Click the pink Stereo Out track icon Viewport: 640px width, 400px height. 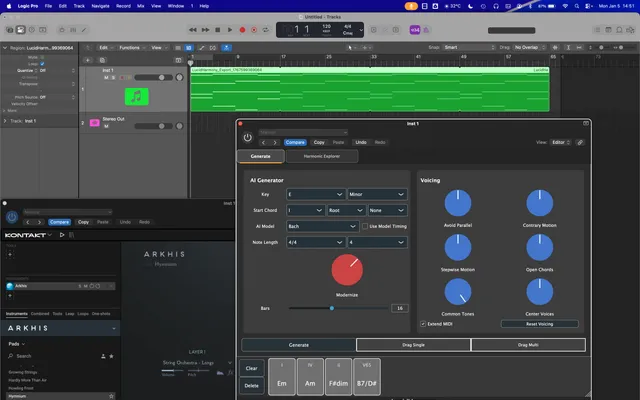(95, 123)
